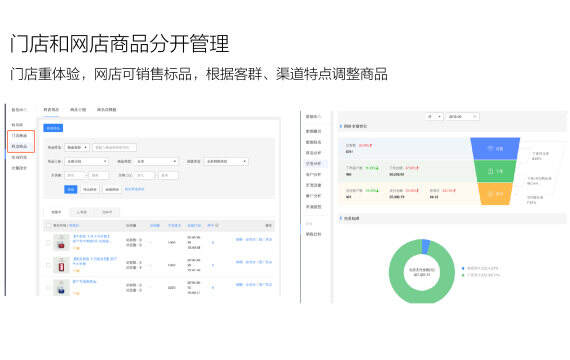570x360 pixels.
Task: Click the white button next to the blue filter button
Action: click(x=89, y=189)
